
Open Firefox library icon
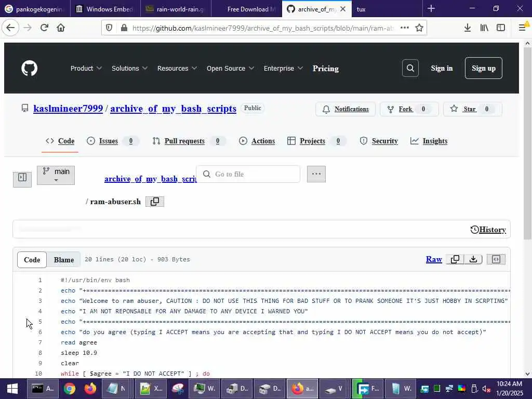(x=484, y=28)
